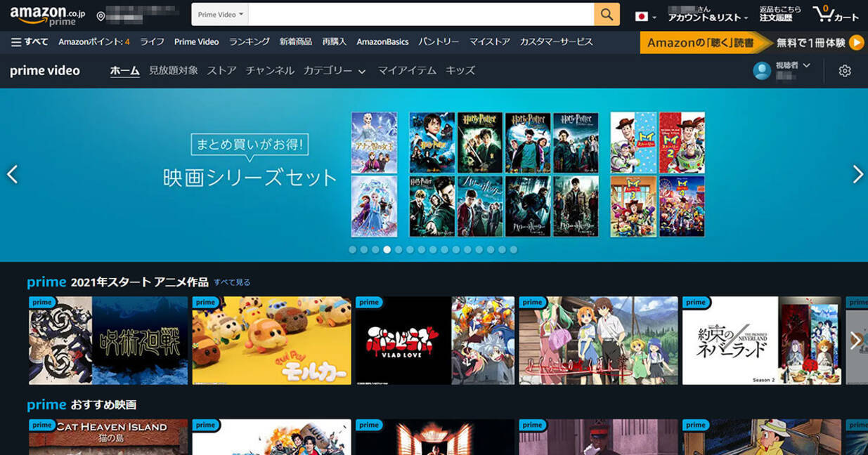Open the 視聴者 profile dropdown
Image resolution: width=868 pixels, height=455 pixels.
793,65
